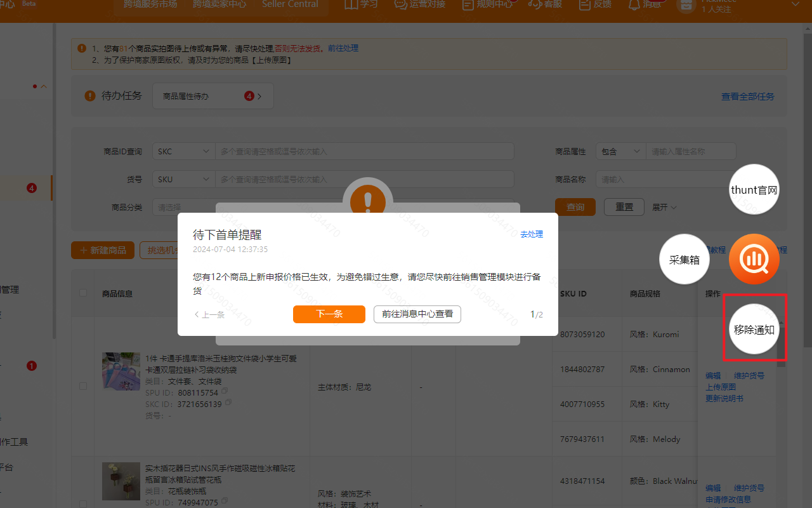Open the 实木插花器 vase thumbnail

[x=121, y=481]
